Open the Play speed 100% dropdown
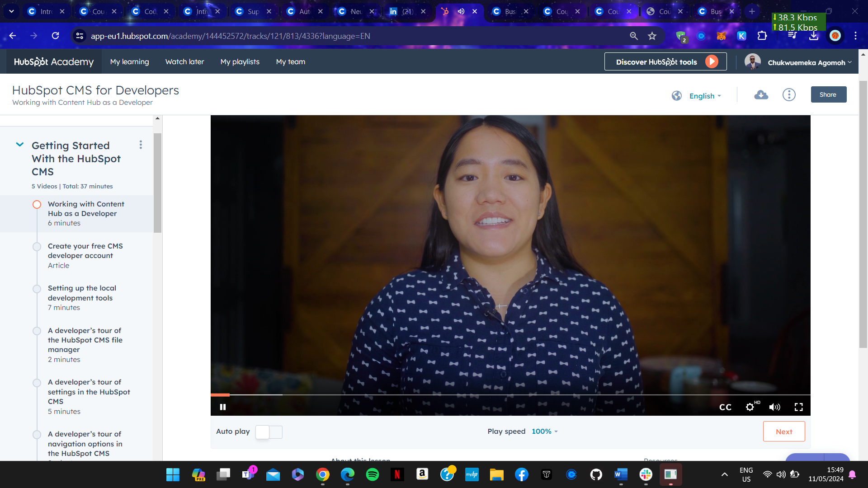The image size is (868, 488). 545,432
